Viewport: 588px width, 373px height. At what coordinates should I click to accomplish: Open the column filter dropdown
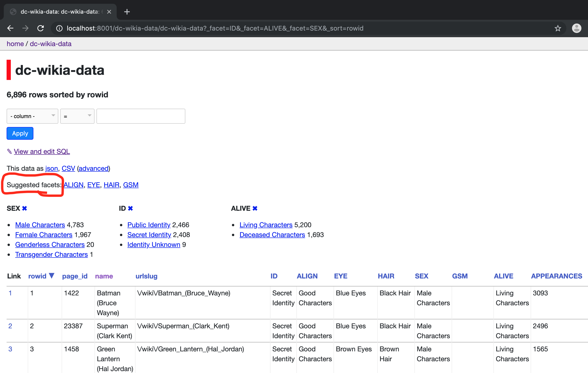32,116
